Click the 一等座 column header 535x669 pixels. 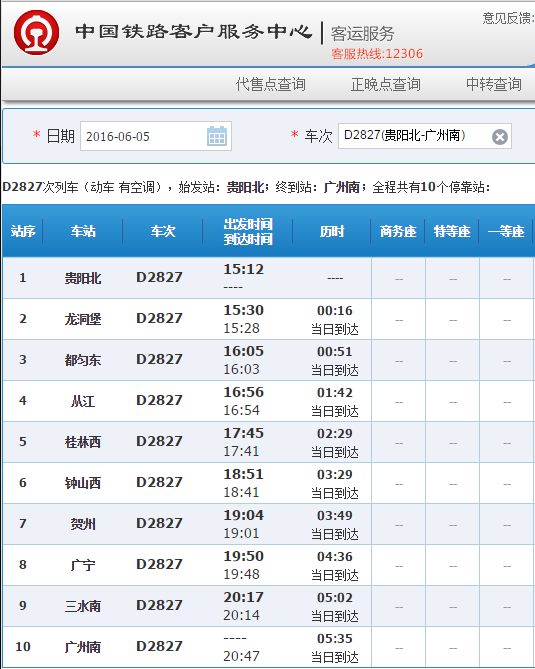click(x=506, y=231)
